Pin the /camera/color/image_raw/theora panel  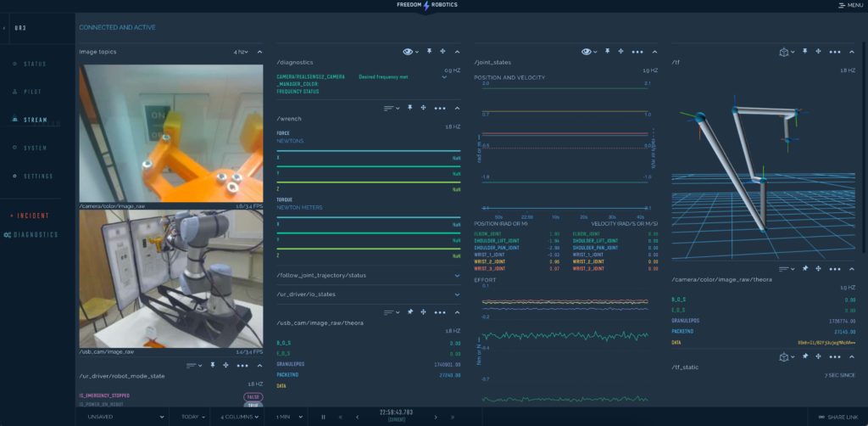coord(805,268)
